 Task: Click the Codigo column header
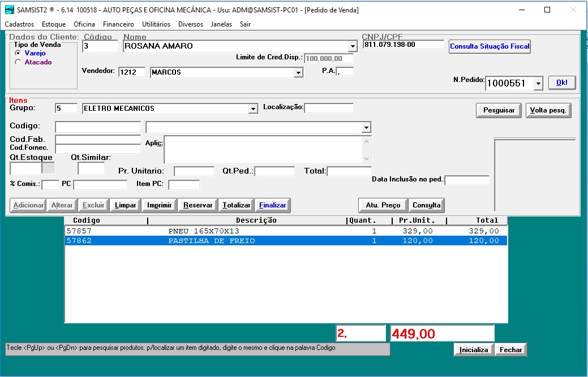[87, 220]
